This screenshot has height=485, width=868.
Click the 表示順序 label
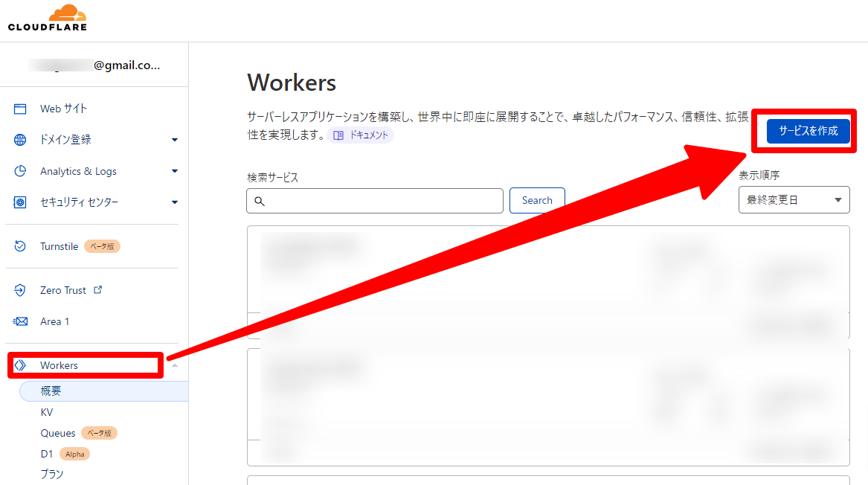(759, 176)
